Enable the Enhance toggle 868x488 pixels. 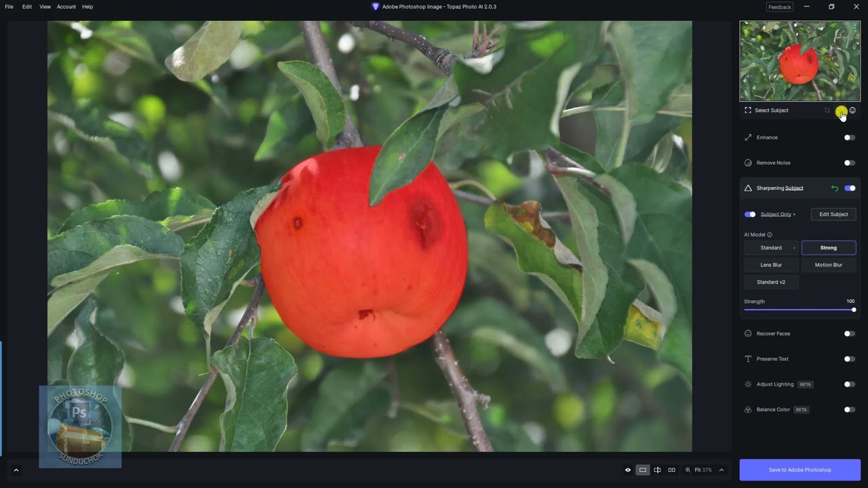click(x=850, y=138)
